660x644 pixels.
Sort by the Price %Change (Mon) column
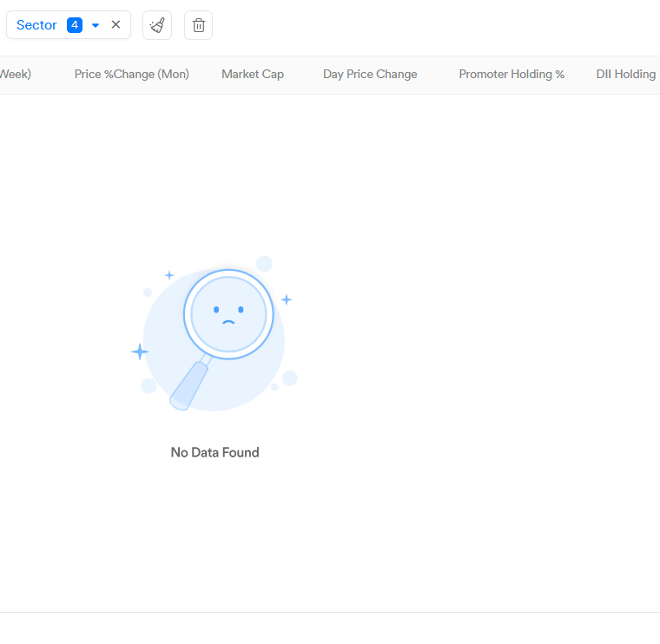click(132, 74)
